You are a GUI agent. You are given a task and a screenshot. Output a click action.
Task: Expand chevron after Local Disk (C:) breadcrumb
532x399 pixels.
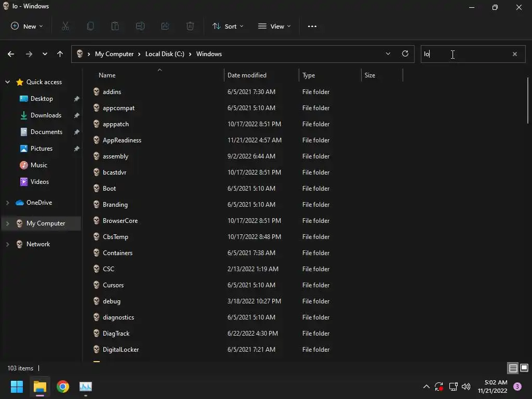coord(190,54)
